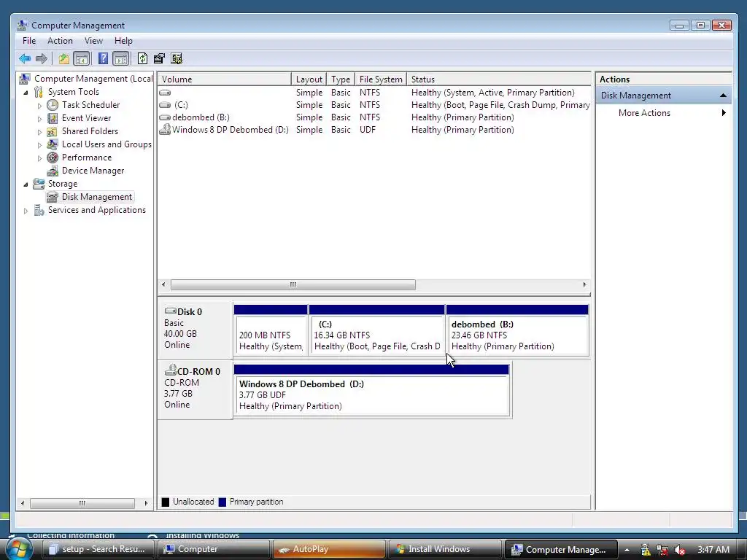Select the CD-ROM 0 label panel

click(195, 389)
